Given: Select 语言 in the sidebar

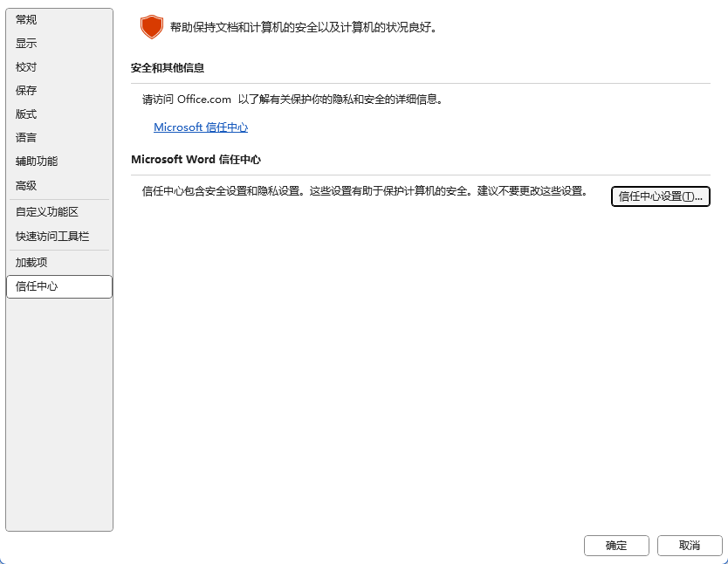Looking at the screenshot, I should 59,138.
